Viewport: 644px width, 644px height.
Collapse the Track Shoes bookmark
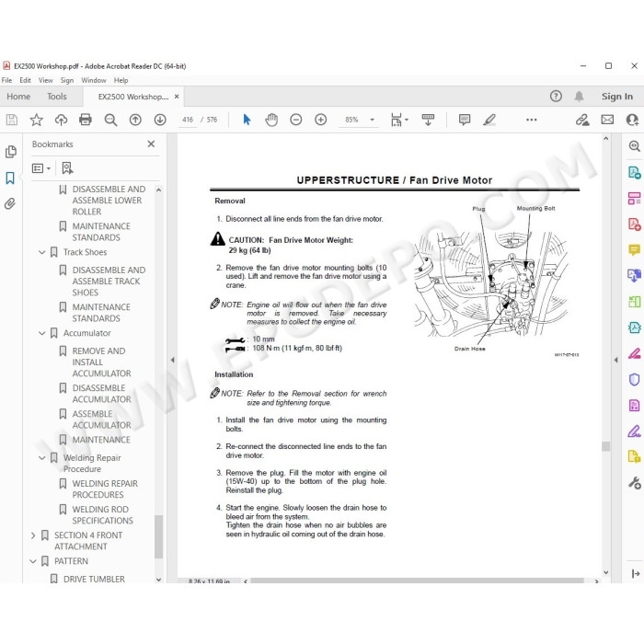tap(42, 252)
